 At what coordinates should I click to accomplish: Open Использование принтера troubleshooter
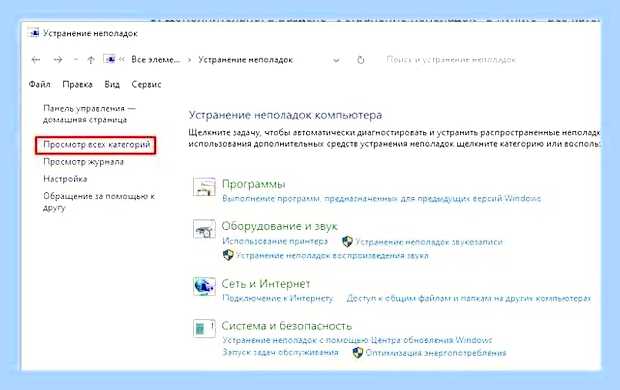coord(275,241)
